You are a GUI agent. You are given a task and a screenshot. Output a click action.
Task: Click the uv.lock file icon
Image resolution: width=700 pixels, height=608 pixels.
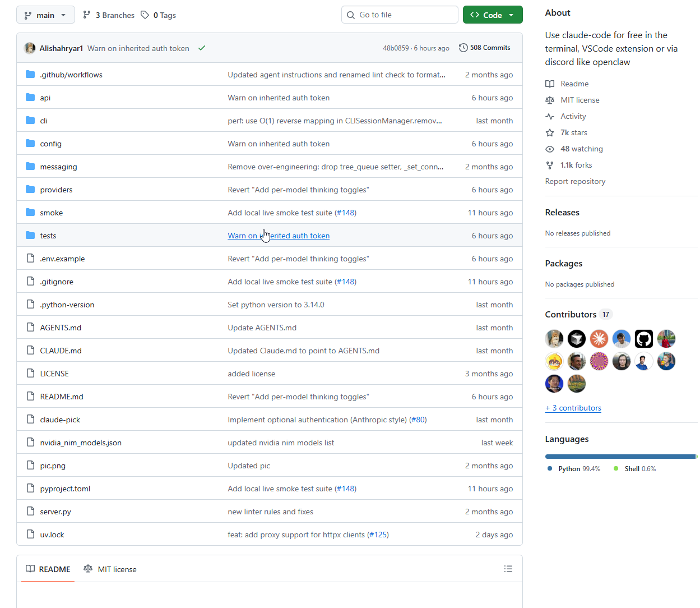30,535
